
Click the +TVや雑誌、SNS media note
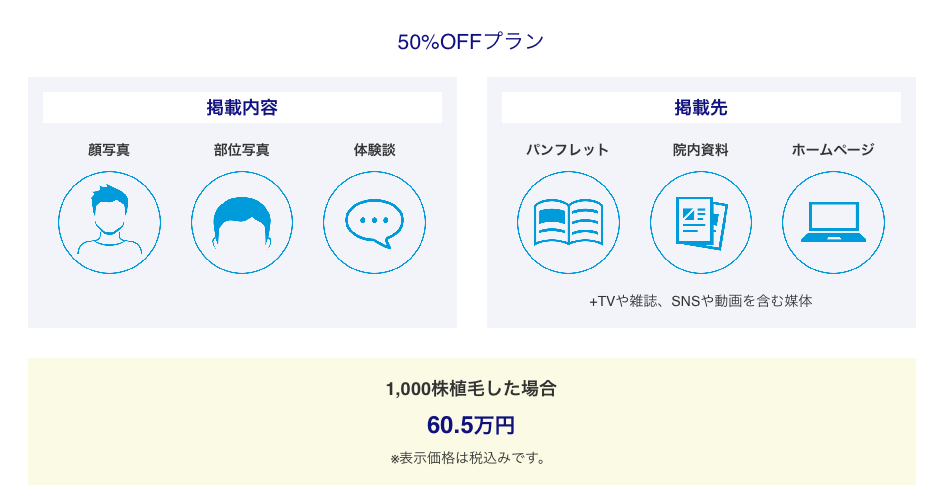[x=701, y=301]
